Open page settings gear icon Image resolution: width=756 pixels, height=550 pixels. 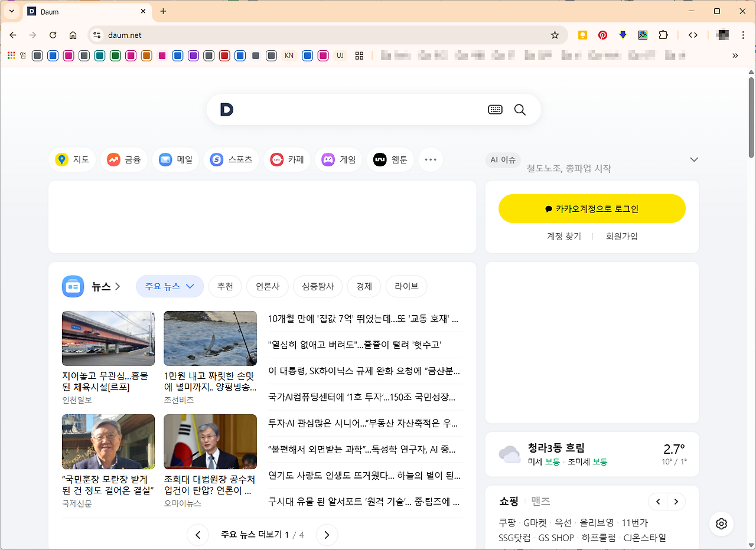[x=721, y=523]
